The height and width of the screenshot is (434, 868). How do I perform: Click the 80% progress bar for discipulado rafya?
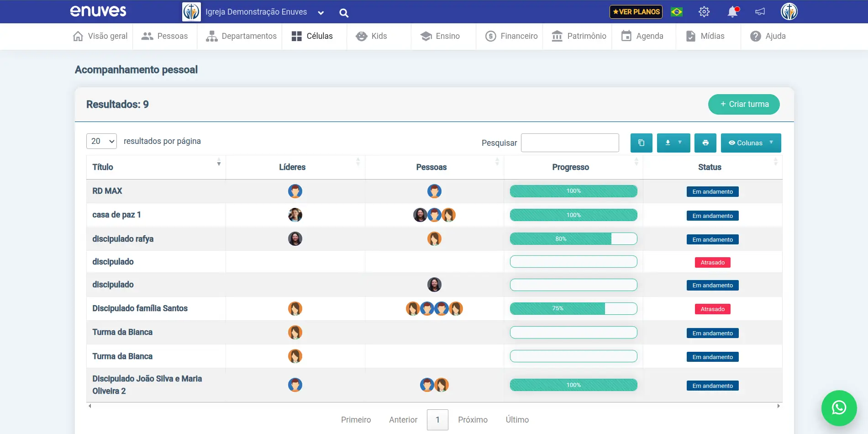pyautogui.click(x=573, y=238)
